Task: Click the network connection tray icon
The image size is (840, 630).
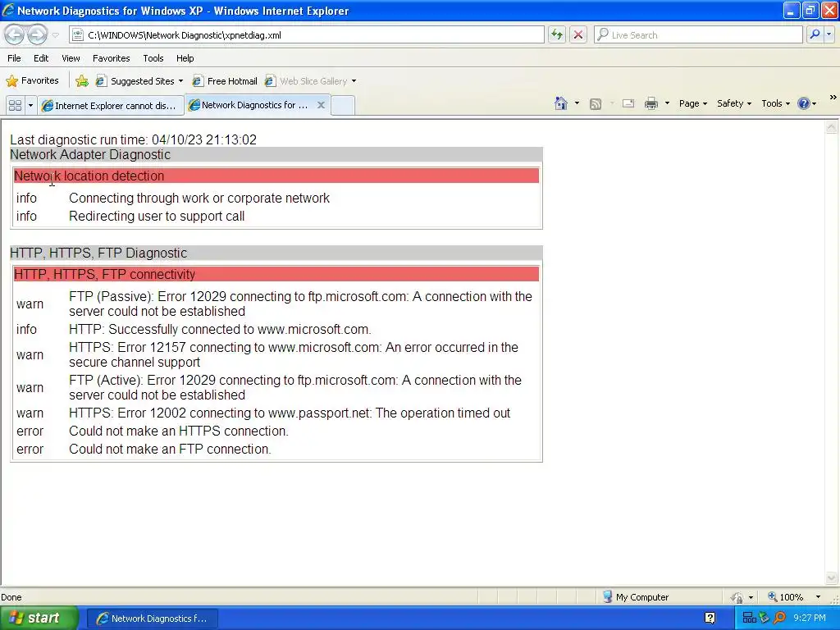Action: (749, 619)
